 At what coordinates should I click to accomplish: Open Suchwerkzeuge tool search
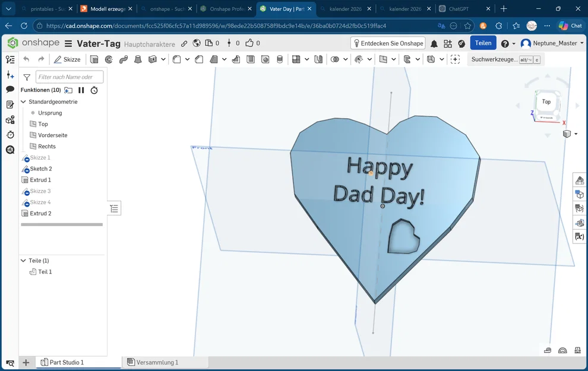click(505, 59)
